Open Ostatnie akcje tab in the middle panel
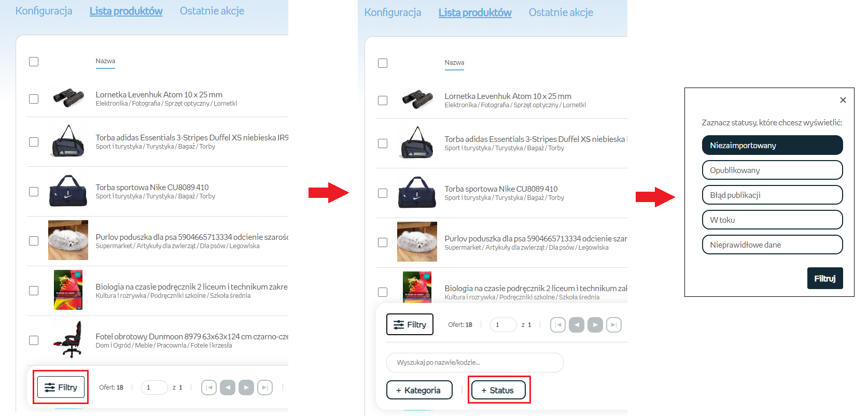 [561, 12]
